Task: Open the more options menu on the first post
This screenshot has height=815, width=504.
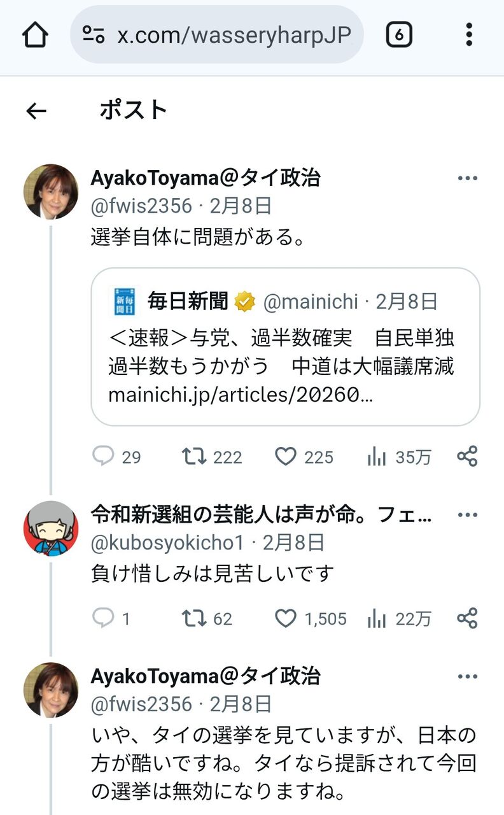Action: click(468, 178)
